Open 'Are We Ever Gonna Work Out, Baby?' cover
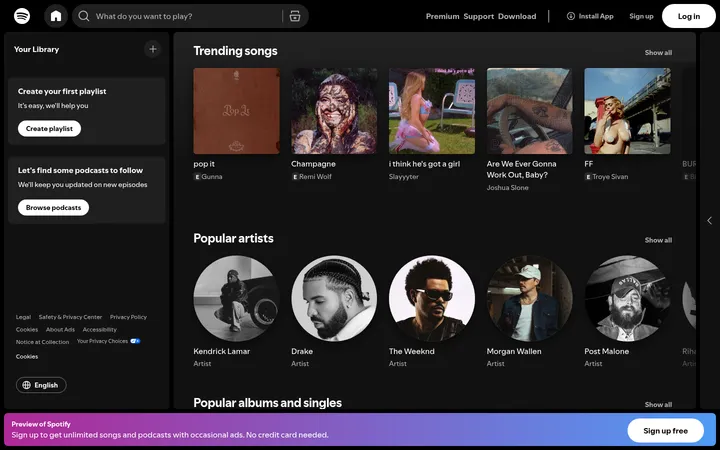720x450 pixels. (x=530, y=111)
